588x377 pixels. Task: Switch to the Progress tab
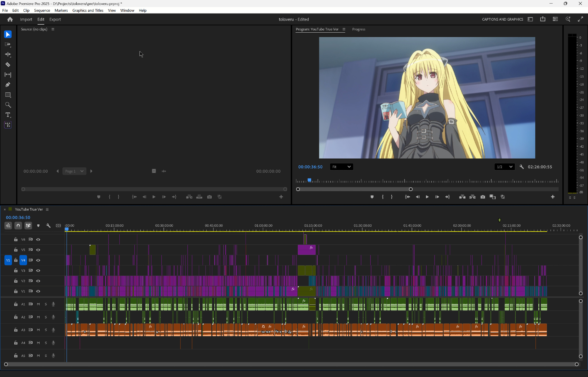359,29
